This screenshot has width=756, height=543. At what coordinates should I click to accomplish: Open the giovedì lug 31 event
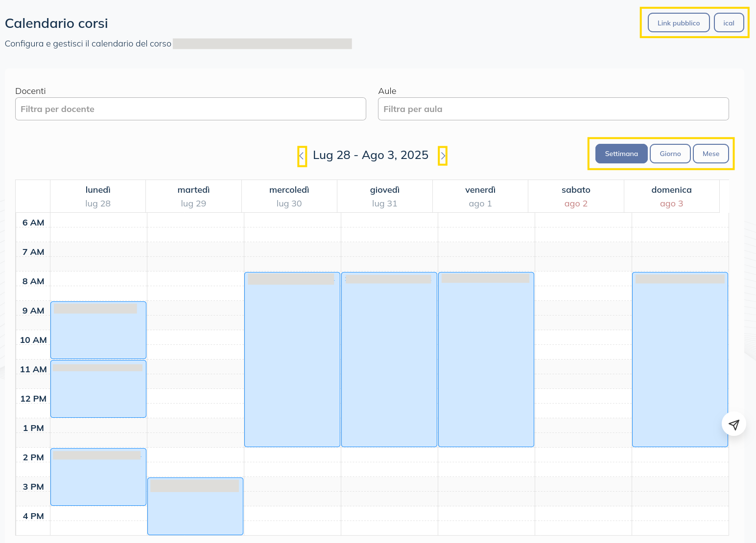coord(389,360)
